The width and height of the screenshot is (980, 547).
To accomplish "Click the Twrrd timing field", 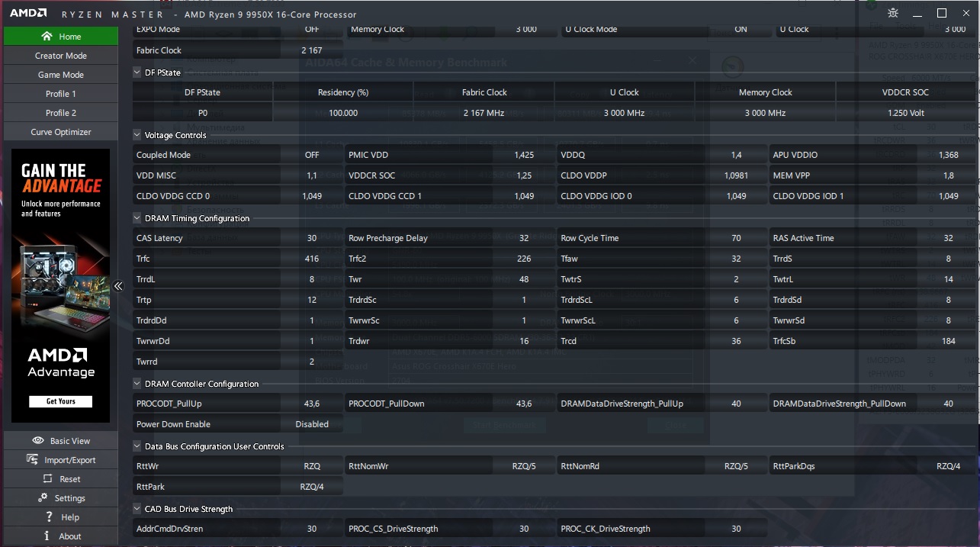I will tap(236, 362).
